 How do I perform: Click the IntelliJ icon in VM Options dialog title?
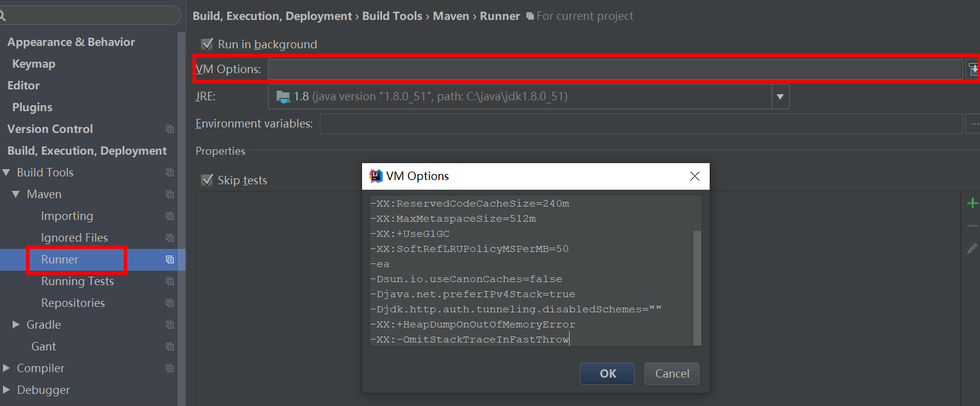[x=376, y=176]
